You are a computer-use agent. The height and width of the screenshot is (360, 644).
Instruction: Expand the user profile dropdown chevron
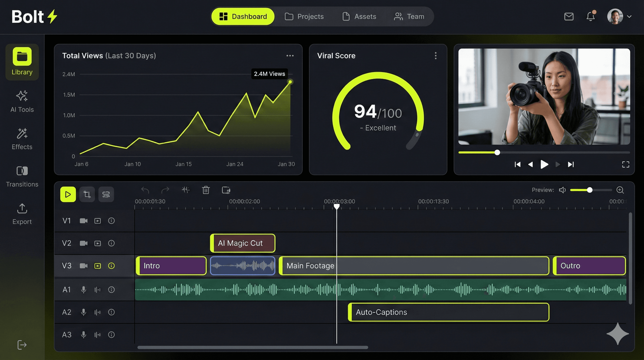[629, 16]
